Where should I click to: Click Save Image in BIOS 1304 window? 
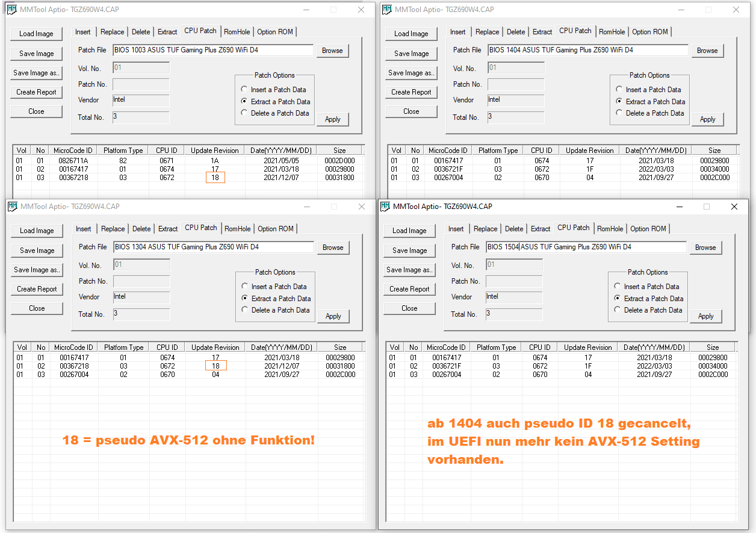[x=37, y=251]
